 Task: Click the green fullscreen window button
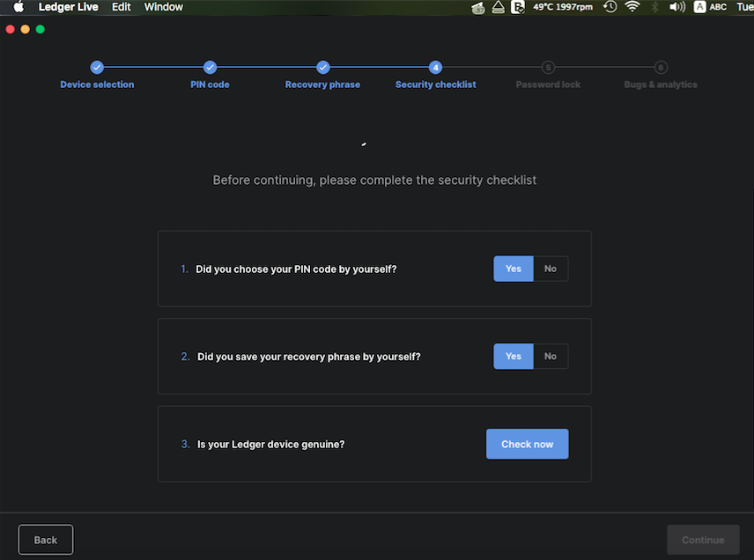(x=41, y=29)
